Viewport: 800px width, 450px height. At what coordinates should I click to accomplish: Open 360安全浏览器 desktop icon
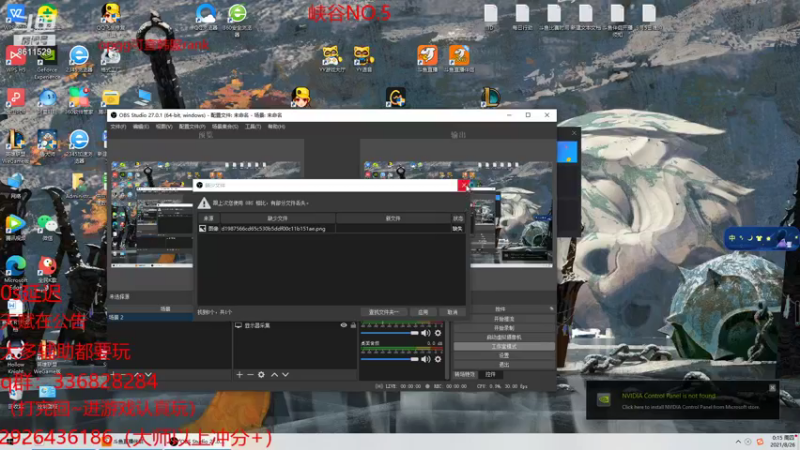[x=237, y=19]
